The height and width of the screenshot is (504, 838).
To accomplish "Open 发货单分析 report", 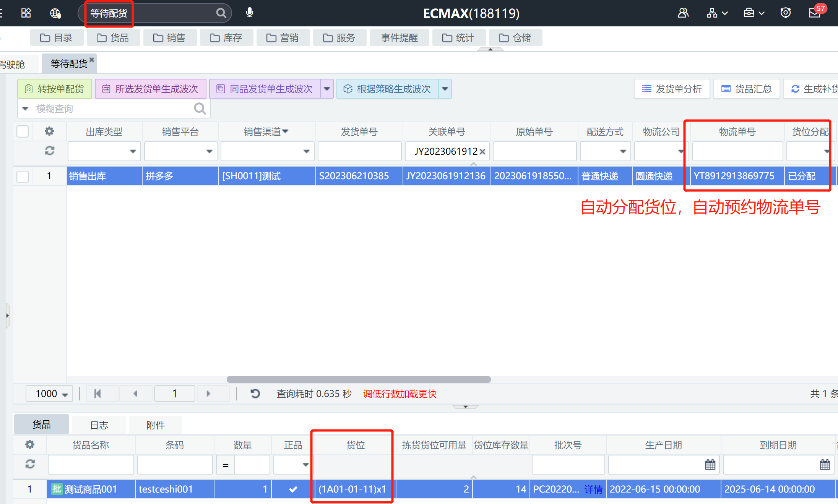I will (x=672, y=89).
